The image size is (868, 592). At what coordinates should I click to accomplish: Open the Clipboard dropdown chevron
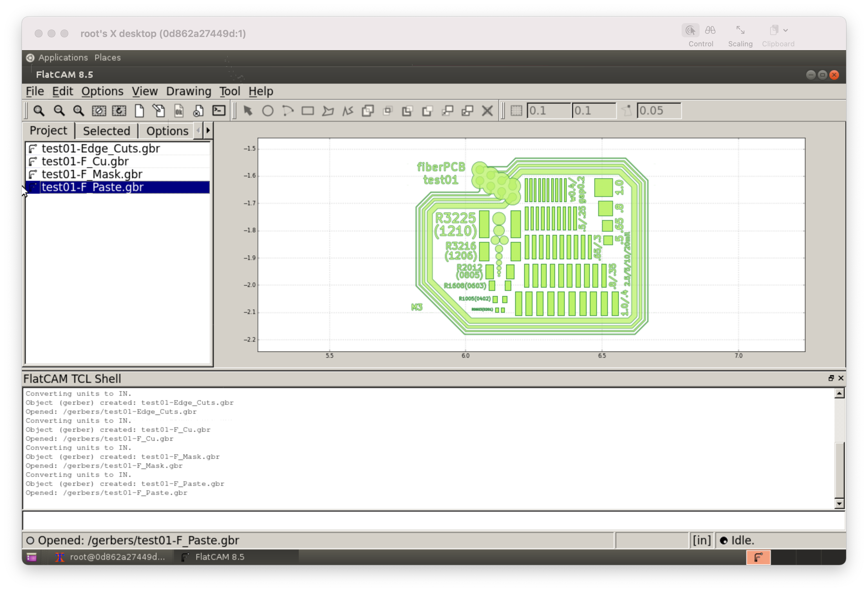(786, 30)
